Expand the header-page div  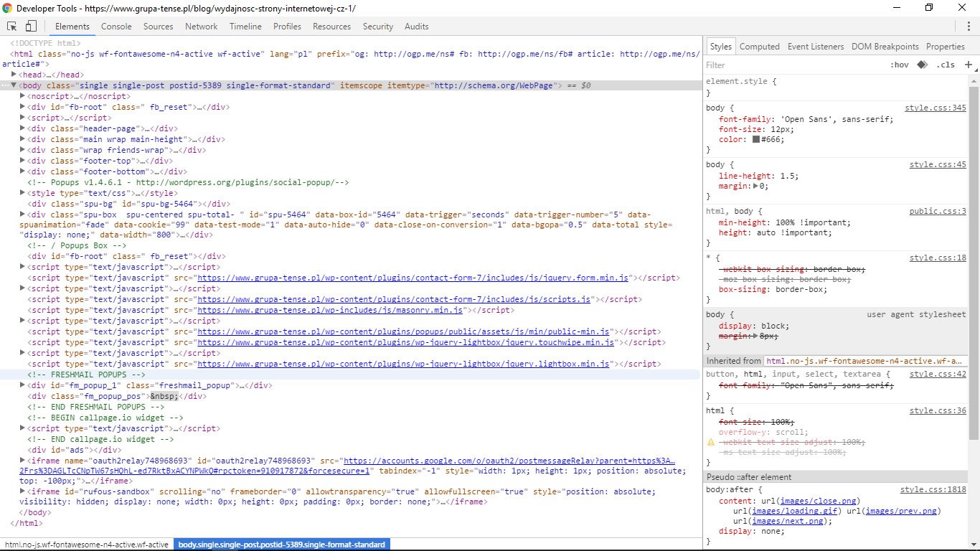pos(22,128)
